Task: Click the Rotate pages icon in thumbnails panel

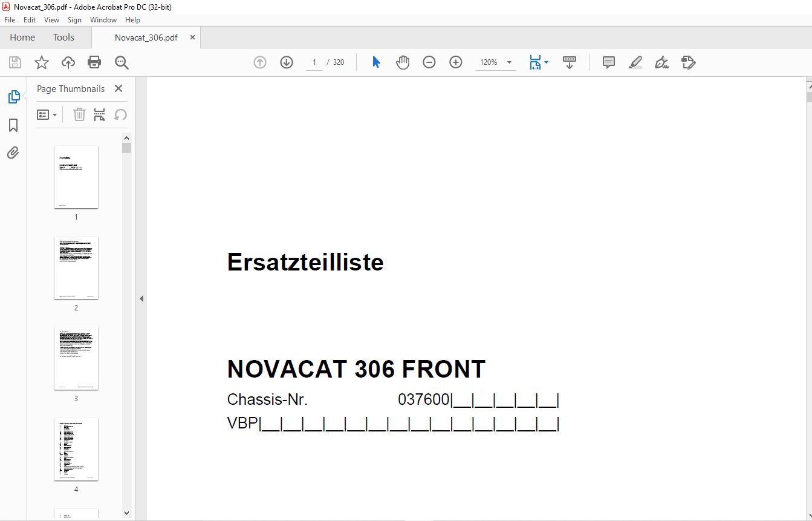Action: coord(120,114)
